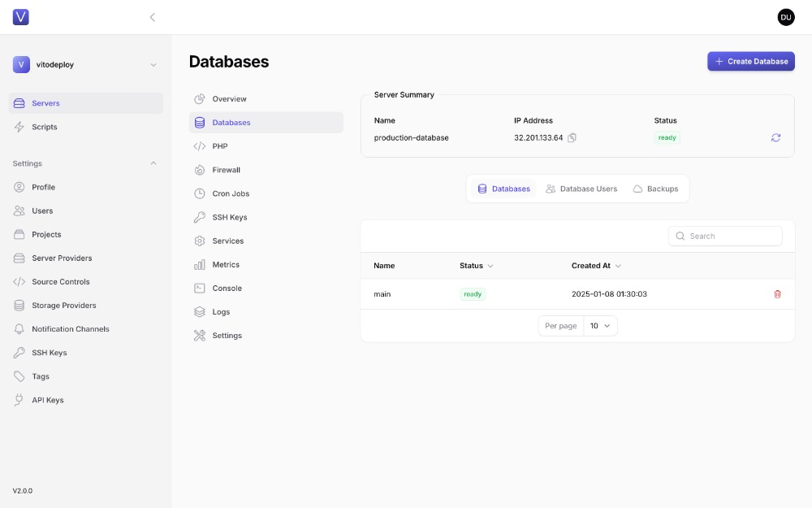This screenshot has height=508, width=812.
Task: Click the SSH Keys icon under Settings
Action: (19, 353)
